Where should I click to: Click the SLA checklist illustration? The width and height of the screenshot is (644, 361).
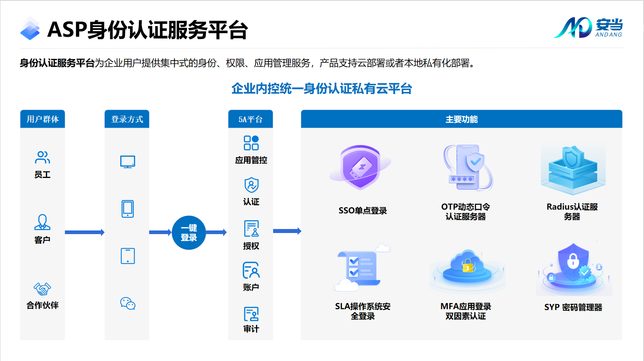tap(362, 268)
